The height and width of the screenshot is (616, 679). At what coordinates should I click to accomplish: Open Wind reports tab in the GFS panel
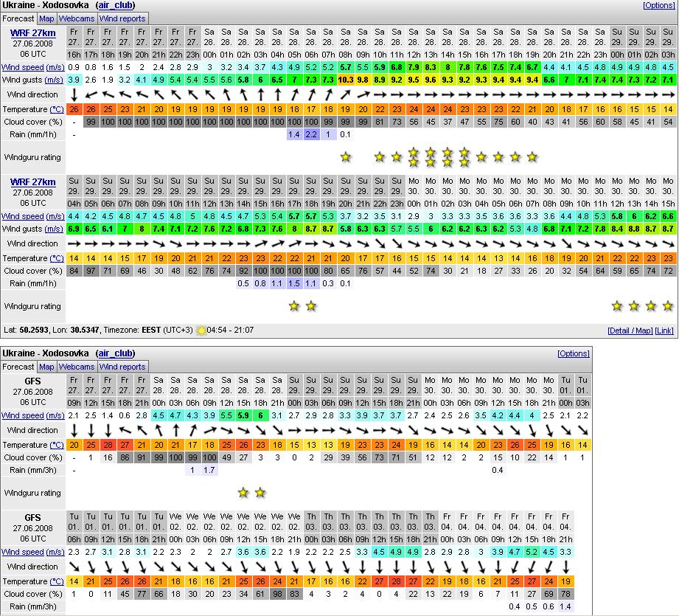point(122,367)
